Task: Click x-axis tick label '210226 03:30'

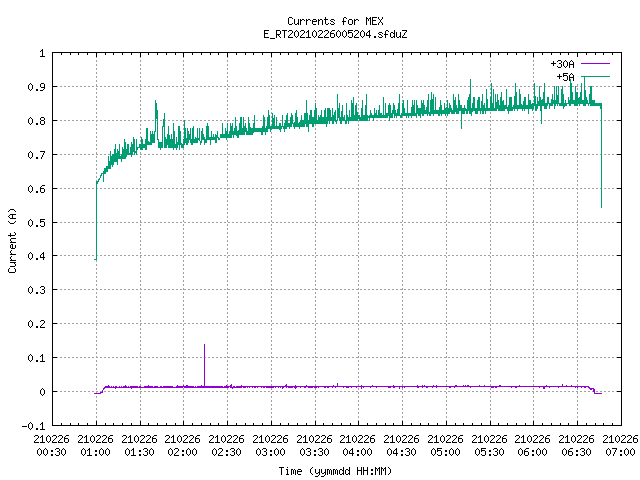Action: (315, 446)
